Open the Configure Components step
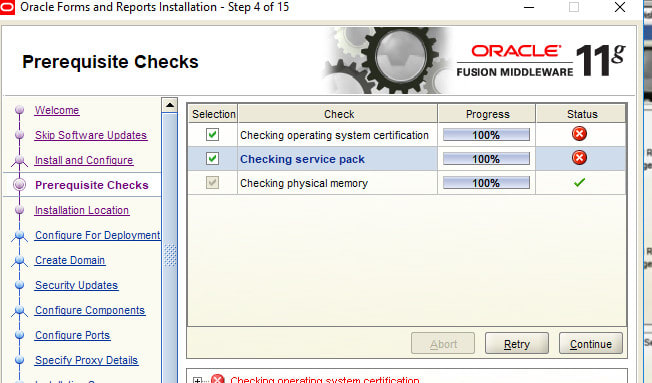Viewport: 652px width, 383px height. [x=90, y=310]
